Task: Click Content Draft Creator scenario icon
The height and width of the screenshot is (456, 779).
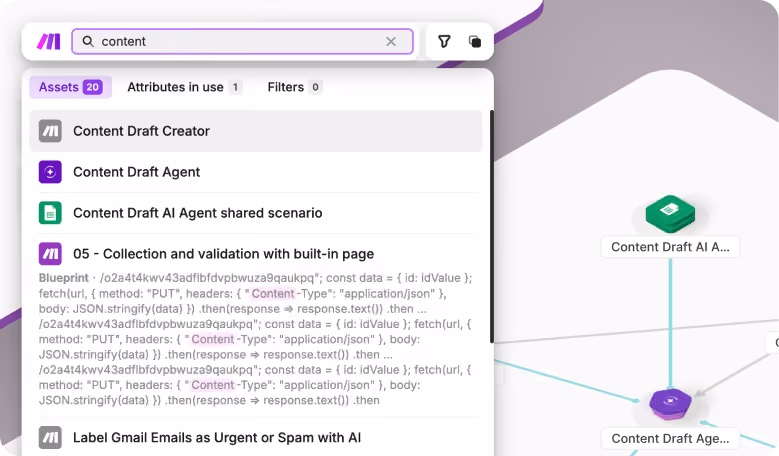Action: [x=50, y=131]
